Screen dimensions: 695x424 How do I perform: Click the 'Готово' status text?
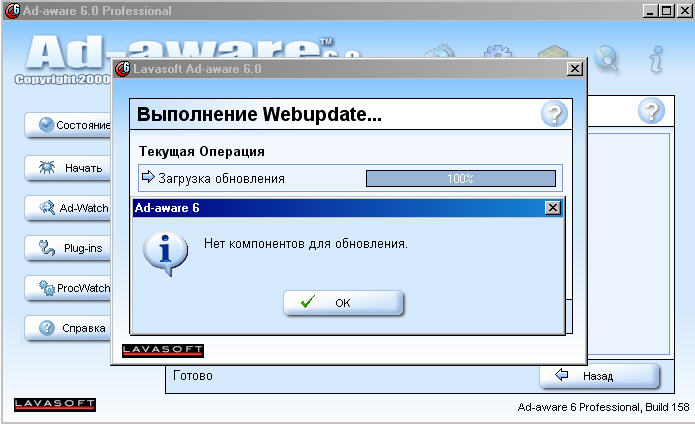coord(193,376)
